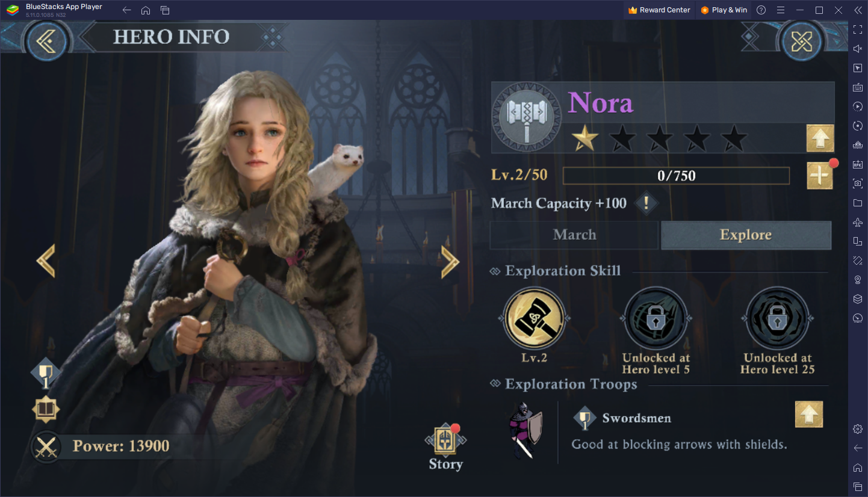Open Nora's hammer class emblem

(526, 117)
